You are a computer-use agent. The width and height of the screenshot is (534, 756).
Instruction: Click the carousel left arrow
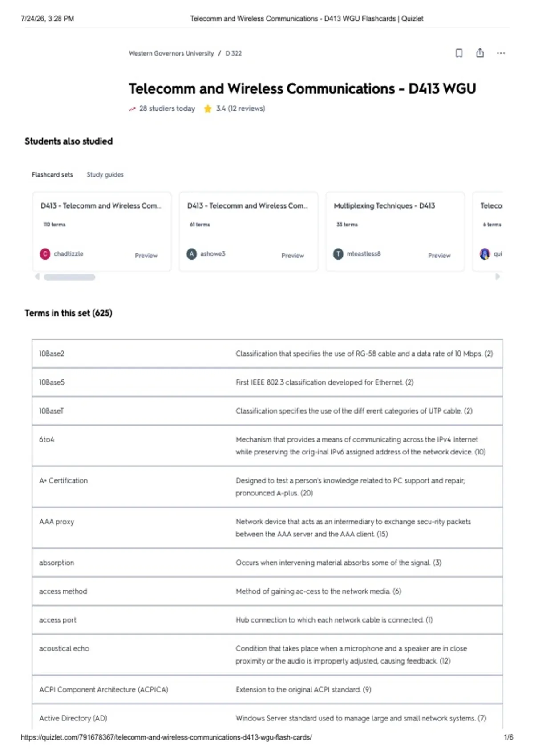tap(37, 277)
